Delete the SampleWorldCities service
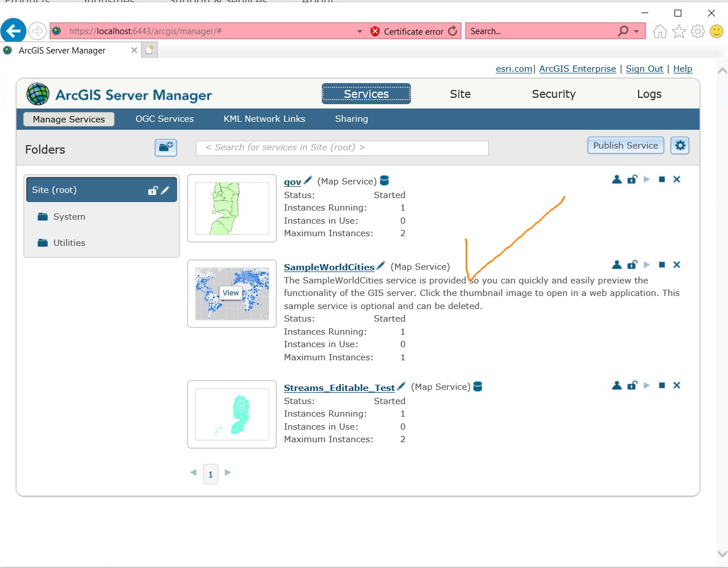This screenshot has width=728, height=568. (677, 265)
